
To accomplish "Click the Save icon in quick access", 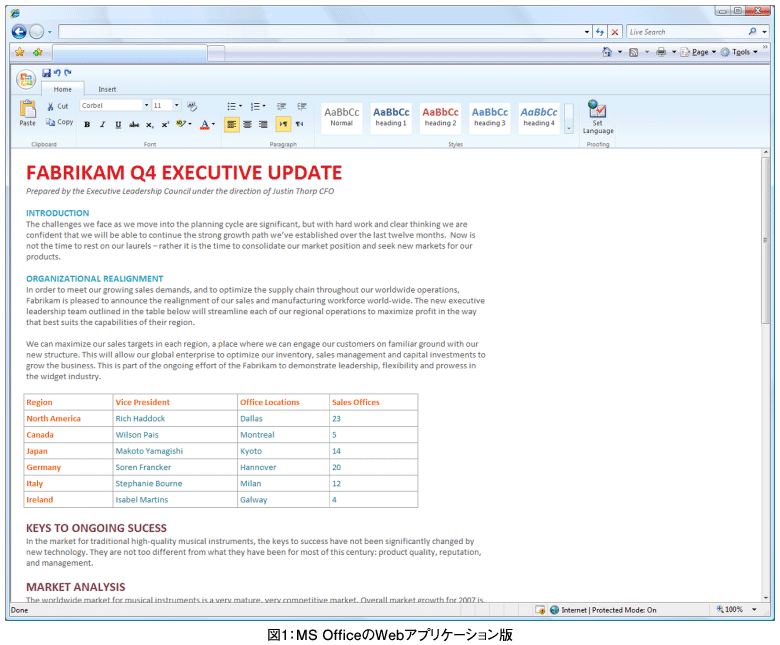I will click(x=47, y=73).
